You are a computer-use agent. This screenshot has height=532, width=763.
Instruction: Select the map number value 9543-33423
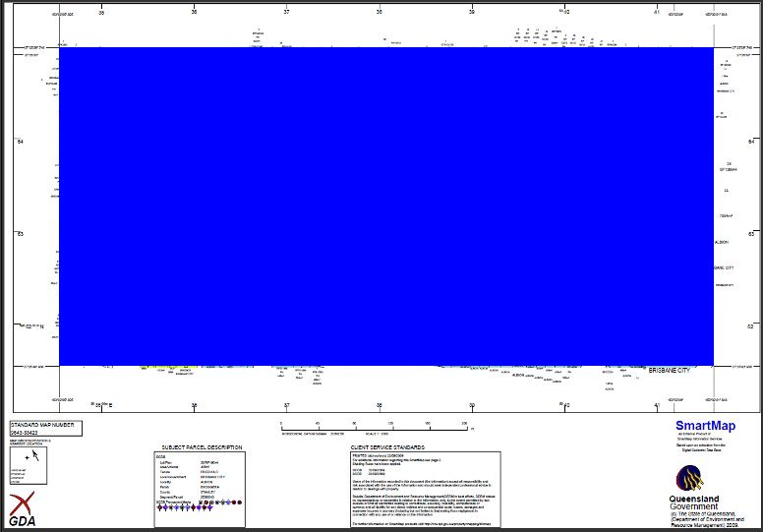(x=25, y=433)
